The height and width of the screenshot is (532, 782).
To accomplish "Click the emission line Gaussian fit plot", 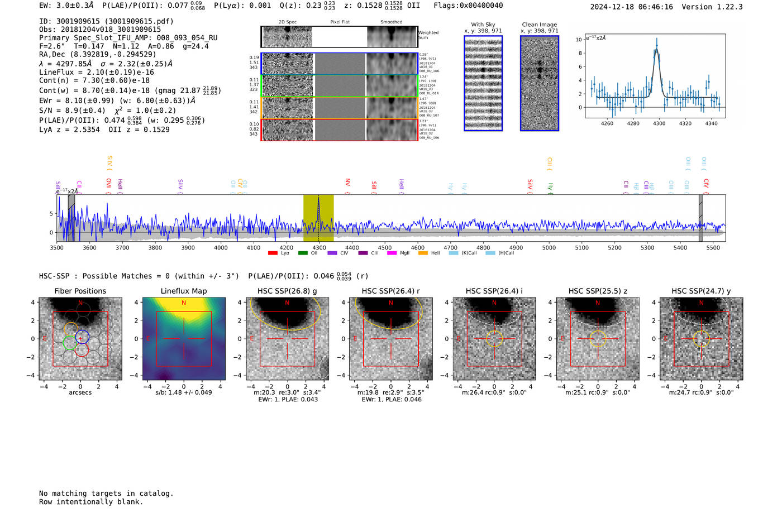I will (656, 76).
